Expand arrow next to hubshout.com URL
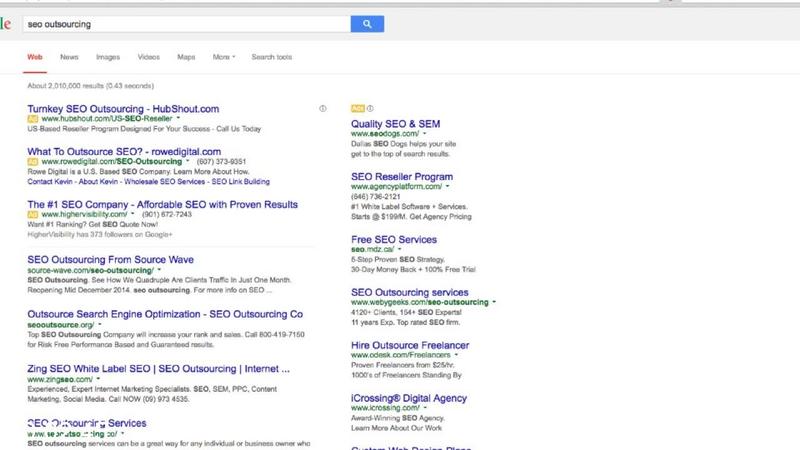800x450 pixels. (x=179, y=118)
